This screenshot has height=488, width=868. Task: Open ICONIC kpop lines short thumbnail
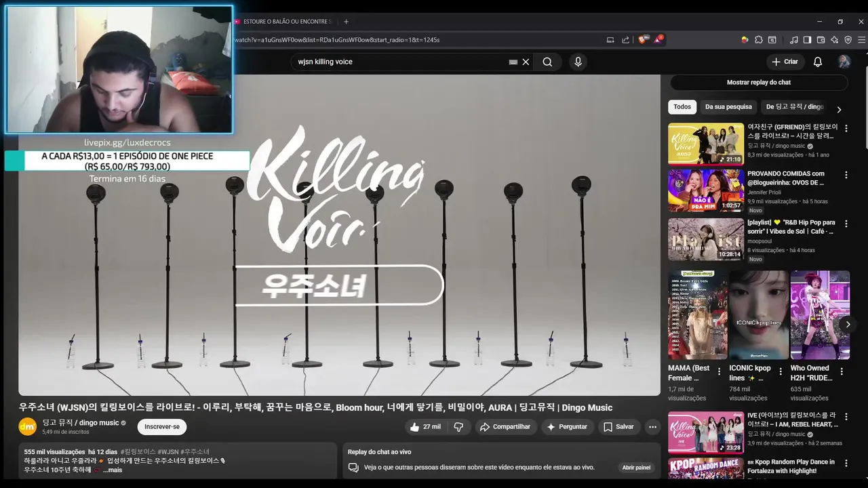[759, 315]
